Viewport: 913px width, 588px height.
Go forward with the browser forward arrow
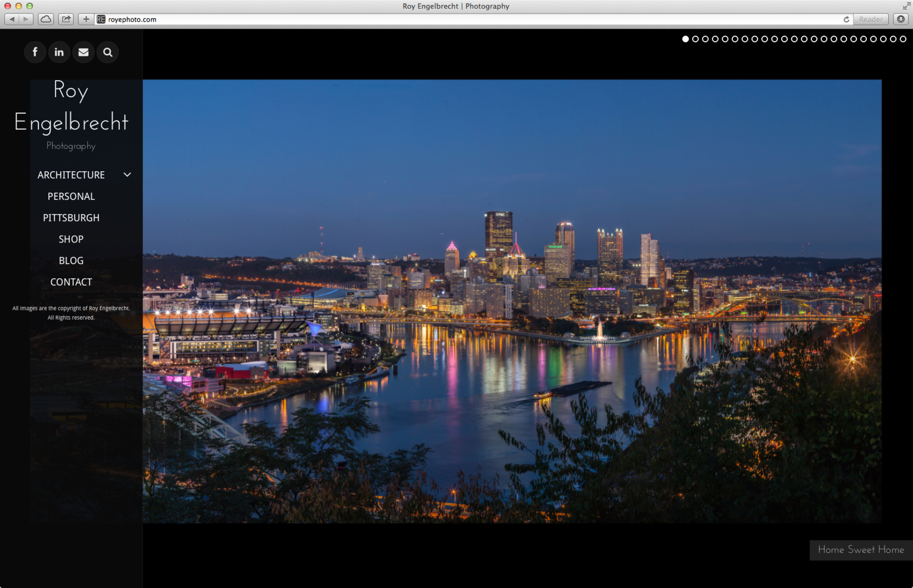26,19
